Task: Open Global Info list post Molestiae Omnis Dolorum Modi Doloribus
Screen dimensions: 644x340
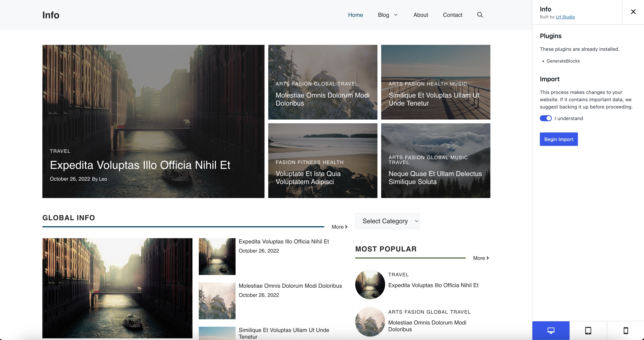Action: pos(290,286)
